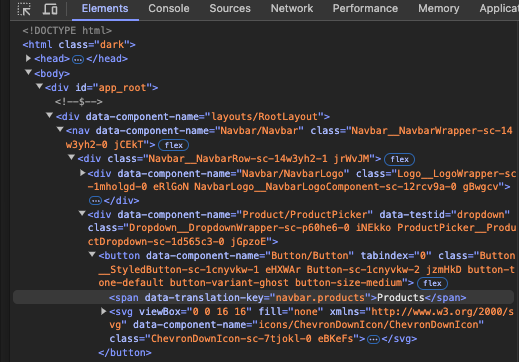Select the <!--$--> comment line

click(x=79, y=102)
